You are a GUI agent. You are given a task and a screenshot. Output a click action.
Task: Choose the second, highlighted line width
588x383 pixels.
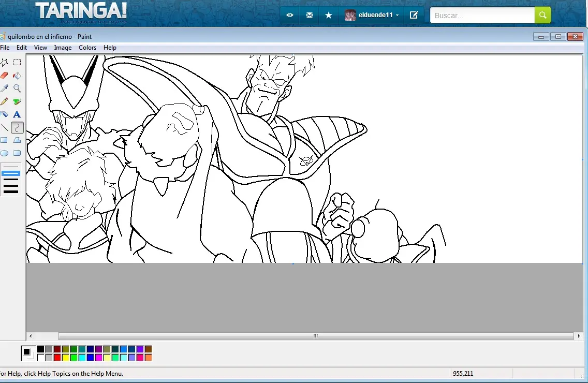pyautogui.click(x=11, y=173)
